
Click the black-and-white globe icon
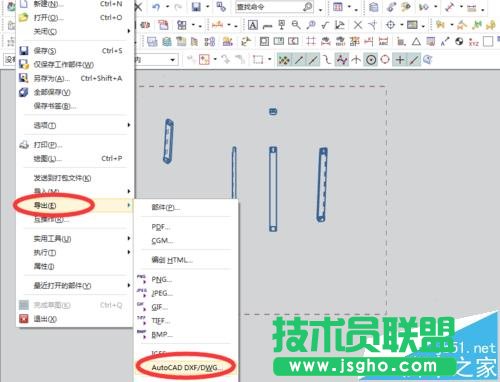coord(460,42)
